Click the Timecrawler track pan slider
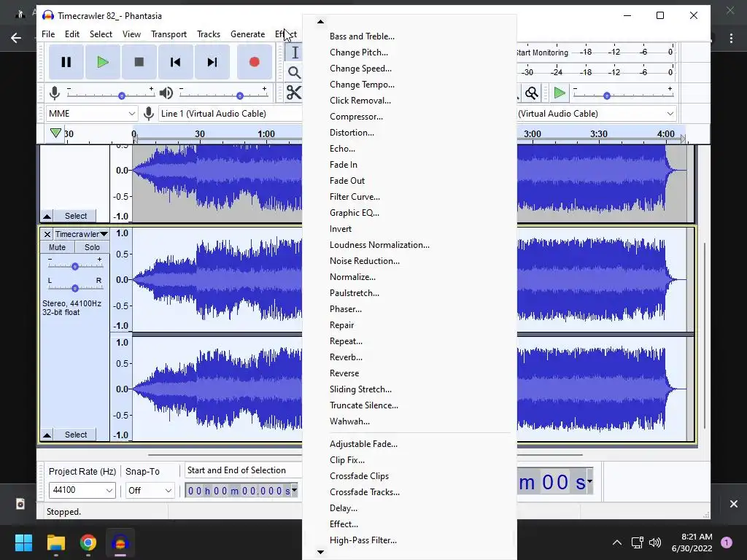 click(x=75, y=288)
